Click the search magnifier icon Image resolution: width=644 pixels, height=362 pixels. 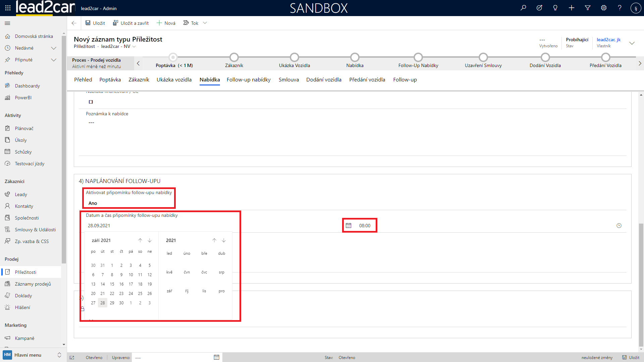coord(523,8)
